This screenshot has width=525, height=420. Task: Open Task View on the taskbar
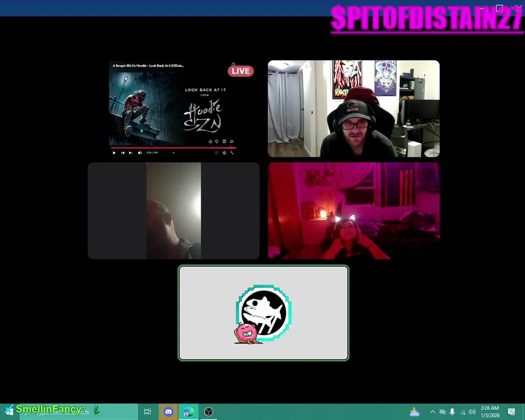point(148,412)
